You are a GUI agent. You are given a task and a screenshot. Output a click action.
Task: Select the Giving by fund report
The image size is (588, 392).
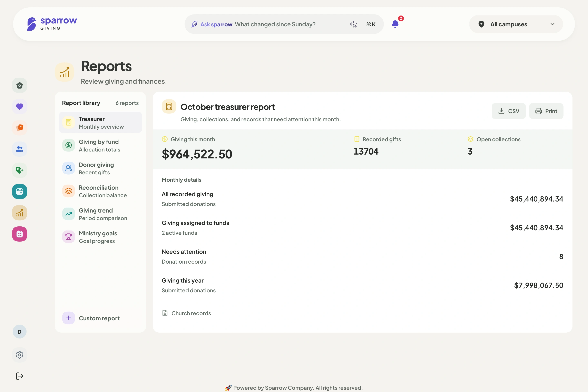pos(100,146)
